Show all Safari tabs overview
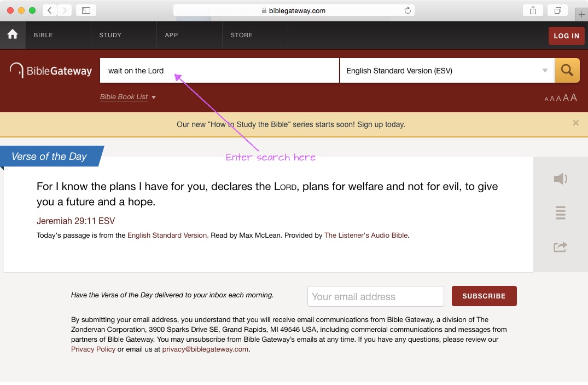The width and height of the screenshot is (588, 385). (557, 10)
